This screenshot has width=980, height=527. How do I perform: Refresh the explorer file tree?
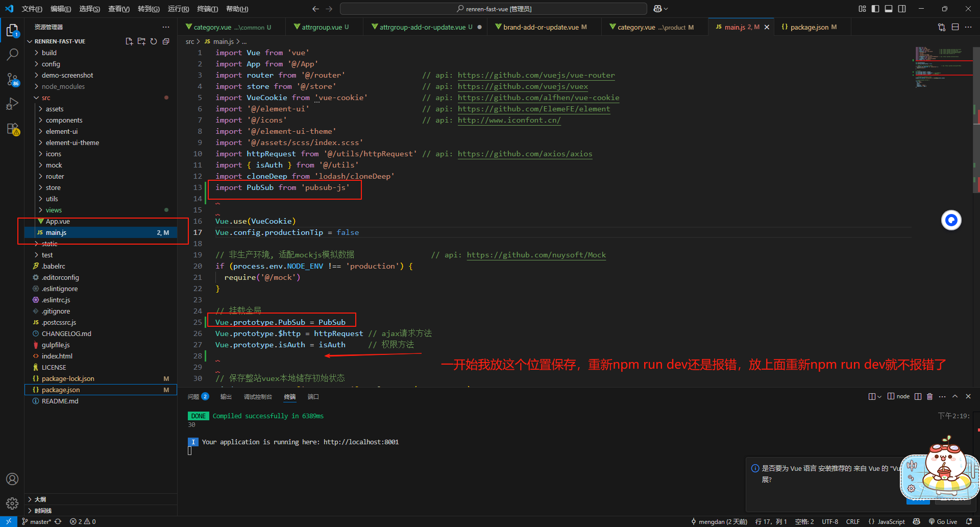[x=154, y=41]
